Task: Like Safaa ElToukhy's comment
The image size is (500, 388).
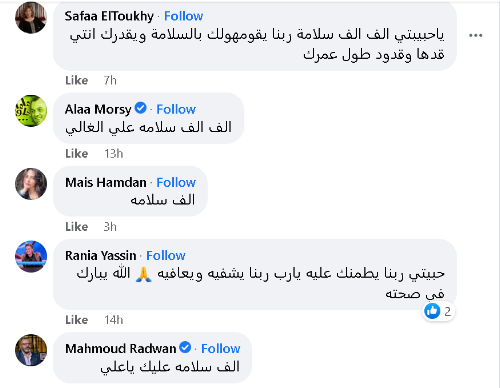Action: pyautogui.click(x=77, y=80)
